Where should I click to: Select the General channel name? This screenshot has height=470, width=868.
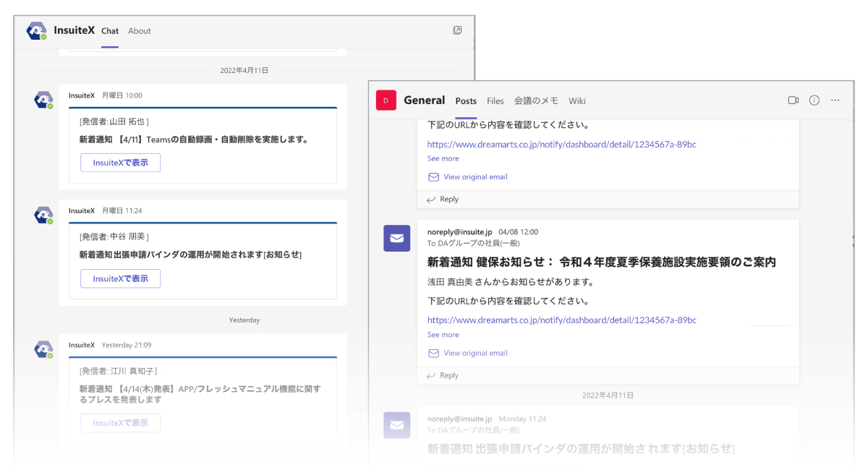tap(424, 101)
